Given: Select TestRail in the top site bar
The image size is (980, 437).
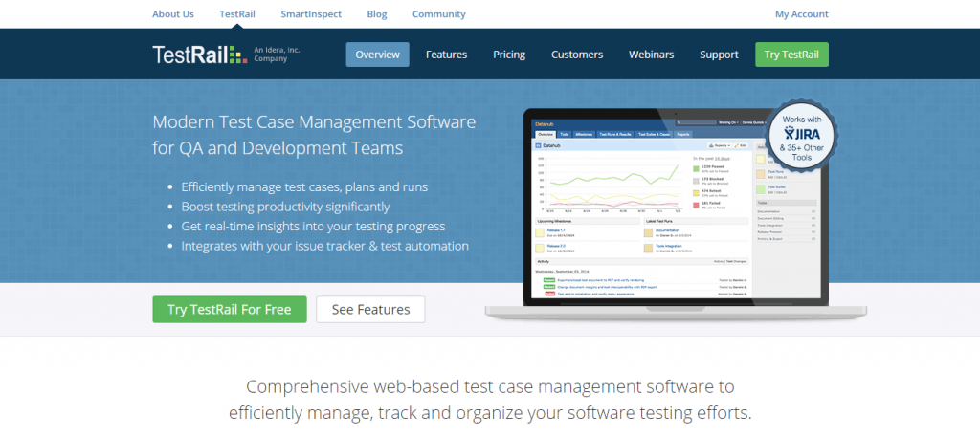Looking at the screenshot, I should pyautogui.click(x=237, y=13).
